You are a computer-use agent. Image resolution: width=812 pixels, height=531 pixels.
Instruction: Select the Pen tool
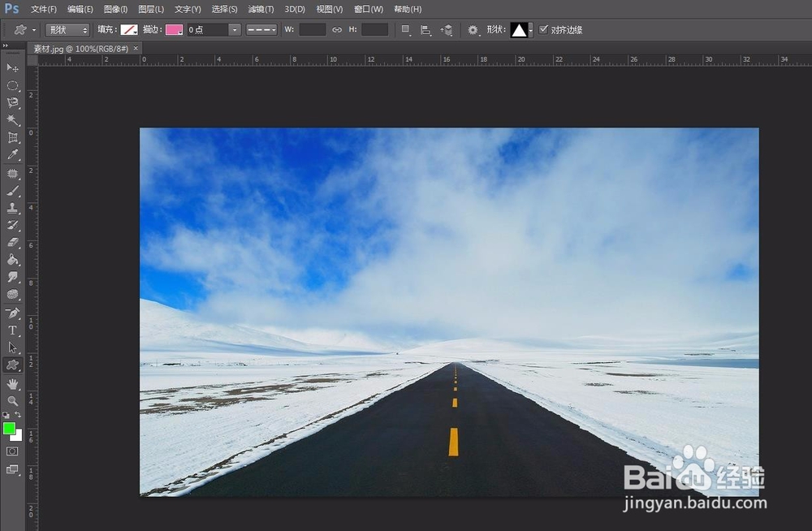pos(12,313)
